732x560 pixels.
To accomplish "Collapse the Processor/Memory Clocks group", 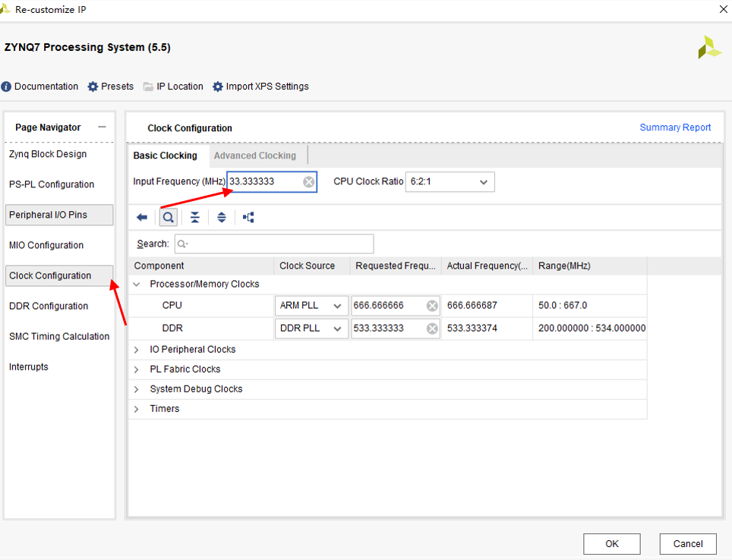I will coord(137,285).
